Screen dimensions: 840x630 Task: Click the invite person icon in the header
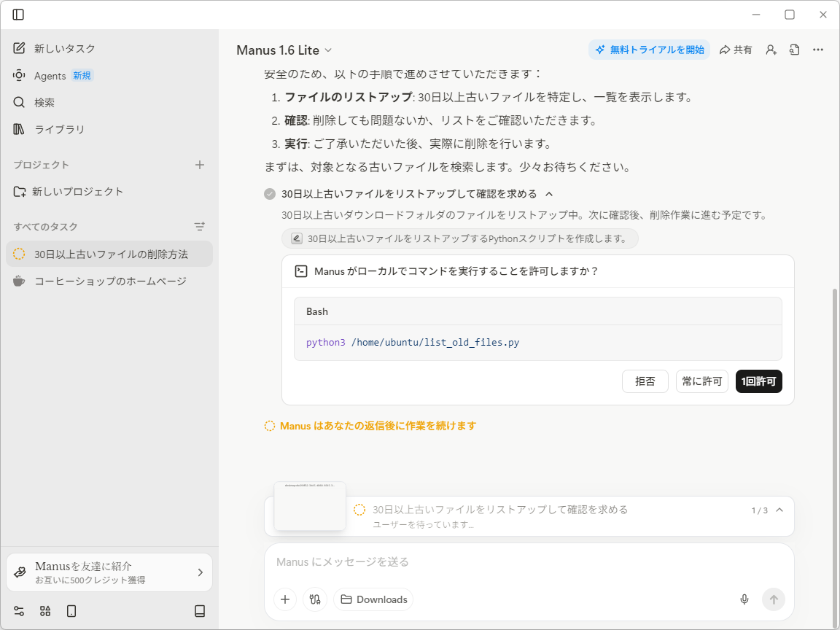[771, 50]
